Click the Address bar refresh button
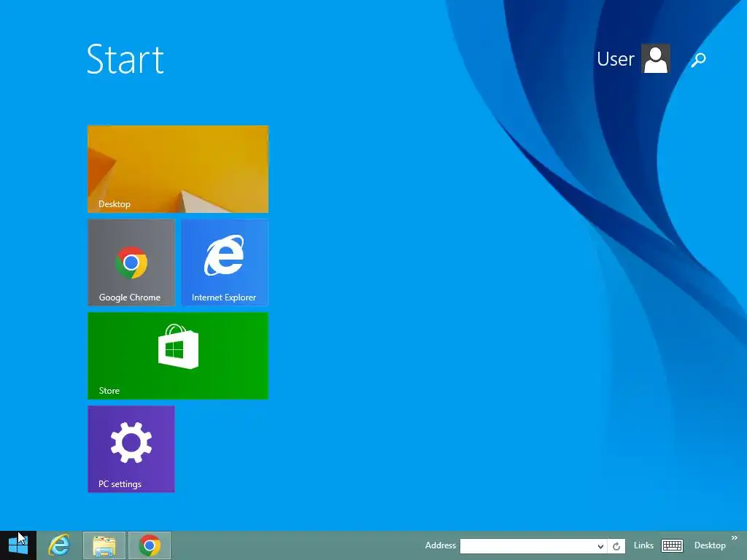The image size is (747, 560). [x=616, y=546]
